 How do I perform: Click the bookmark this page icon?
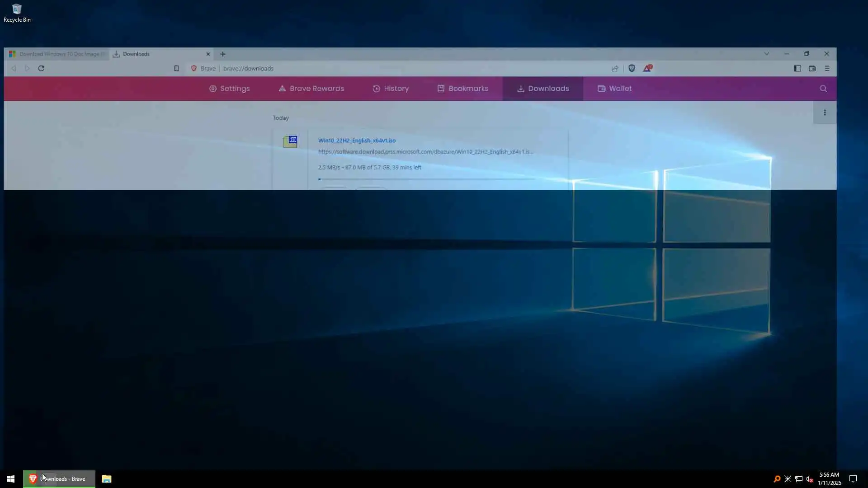176,68
